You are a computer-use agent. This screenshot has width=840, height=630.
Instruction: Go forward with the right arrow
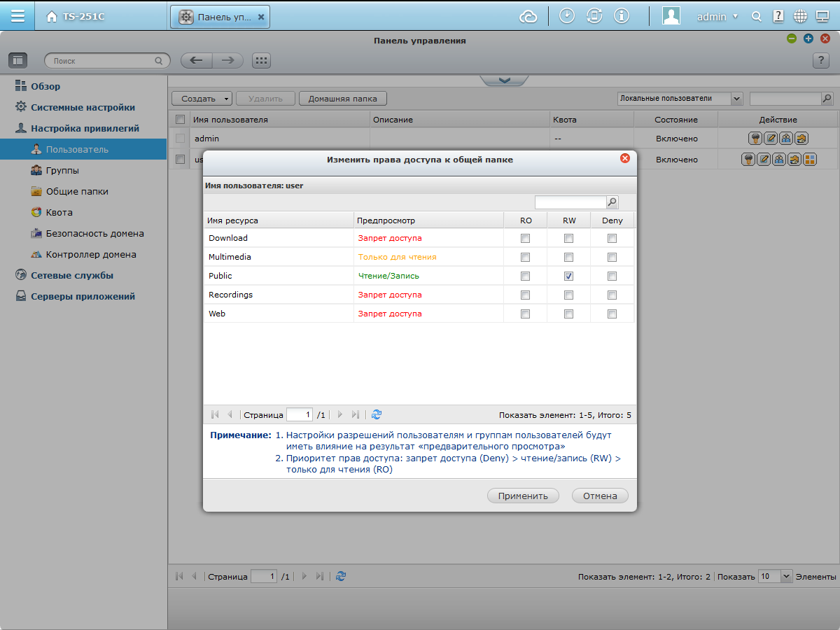point(228,61)
